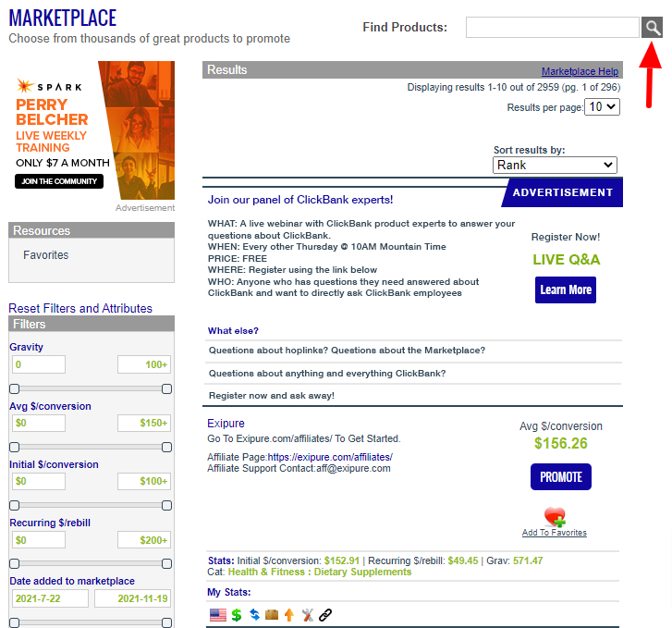672x628 pixels.
Task: Click the What else? heading
Action: 233,331
